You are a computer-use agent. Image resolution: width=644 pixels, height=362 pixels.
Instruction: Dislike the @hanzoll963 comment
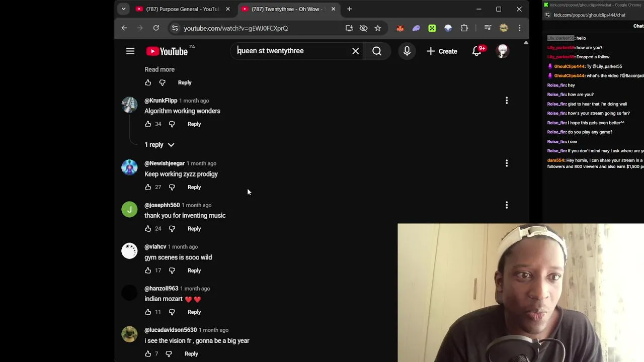click(x=172, y=312)
